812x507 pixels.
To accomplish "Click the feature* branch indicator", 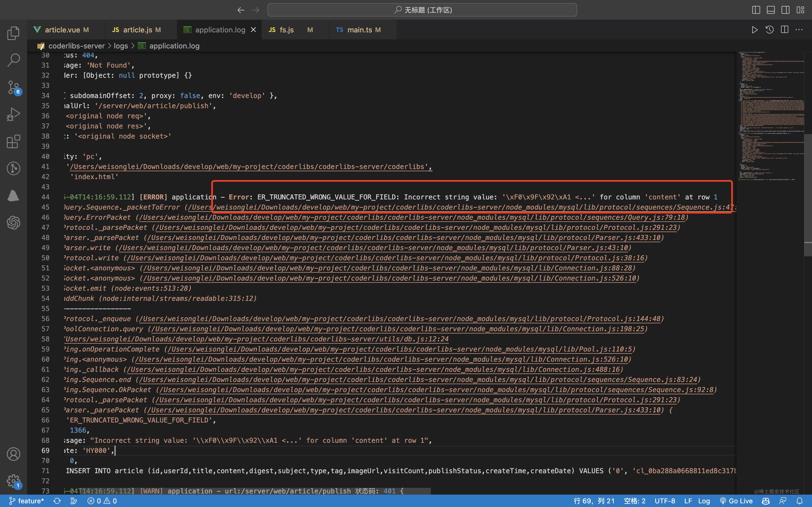I will [x=27, y=501].
